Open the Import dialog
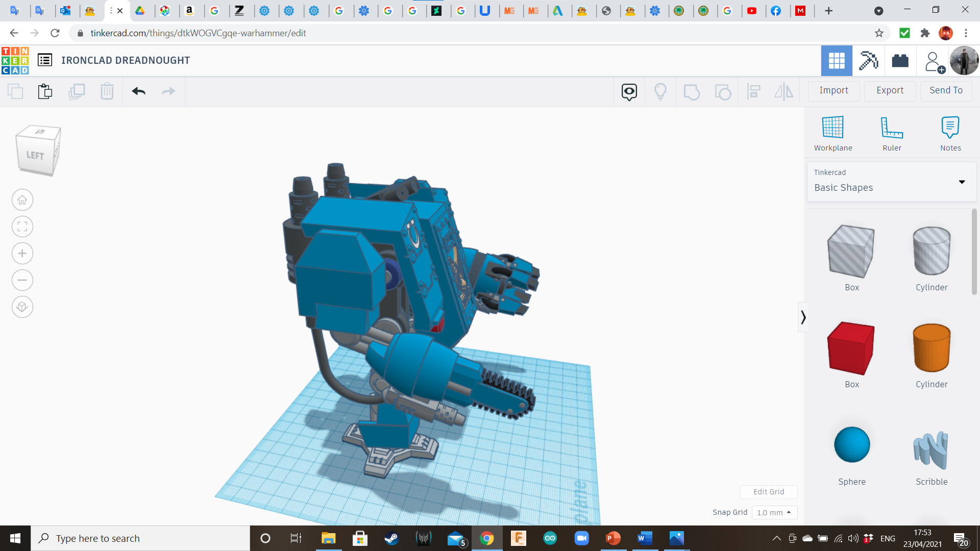980x551 pixels. pyautogui.click(x=834, y=90)
